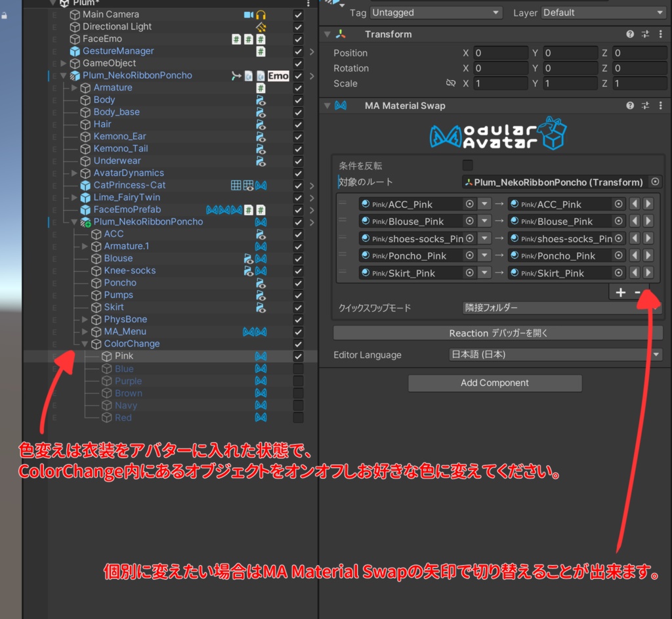Open Transform component help icon
The image size is (672, 619).
coord(629,34)
